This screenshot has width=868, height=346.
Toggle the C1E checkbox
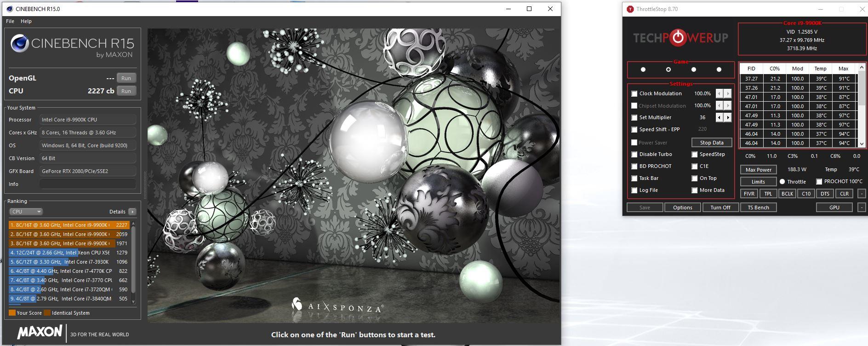[695, 167]
